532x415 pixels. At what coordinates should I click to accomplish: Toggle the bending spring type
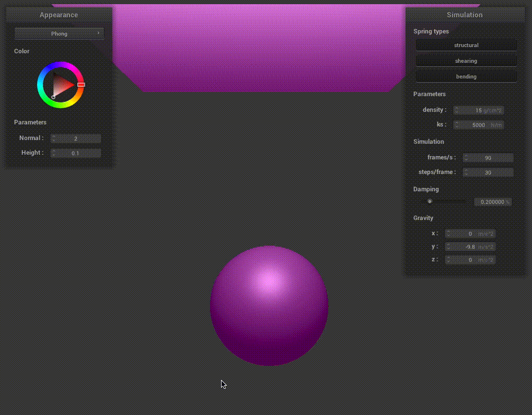pos(466,77)
